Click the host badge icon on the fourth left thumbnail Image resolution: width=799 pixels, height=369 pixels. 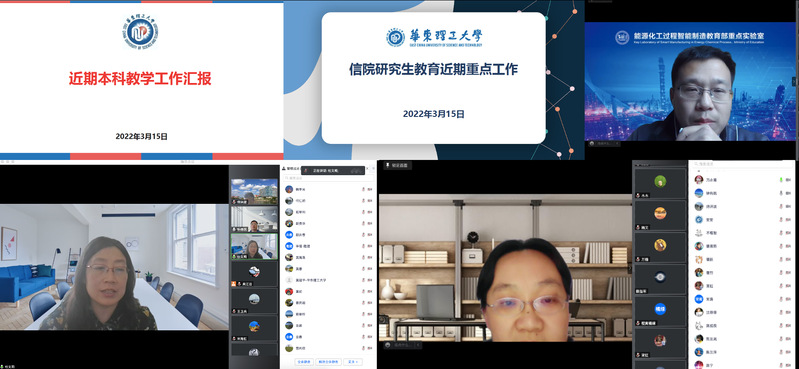point(234,284)
